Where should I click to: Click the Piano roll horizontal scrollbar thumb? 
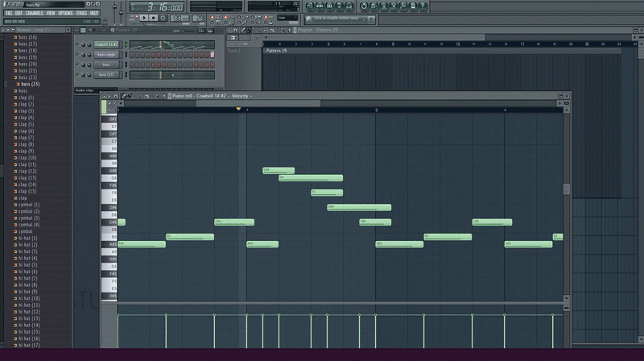point(258,104)
